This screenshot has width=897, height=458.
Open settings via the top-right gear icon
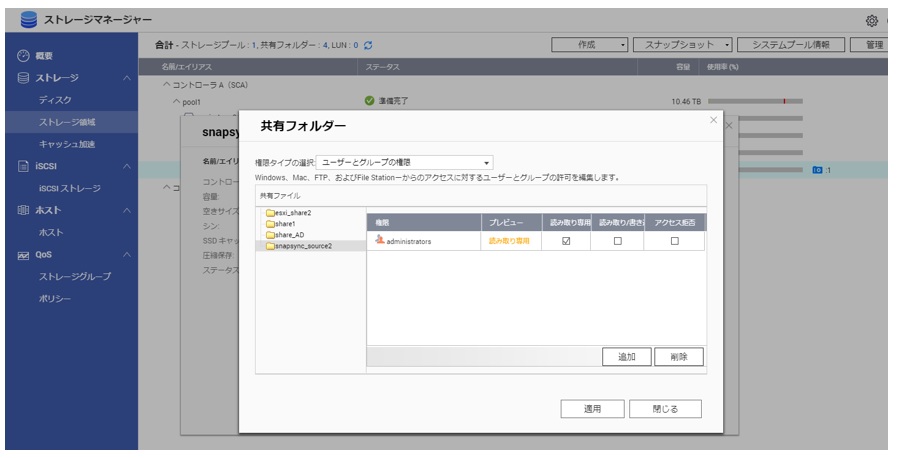(871, 21)
